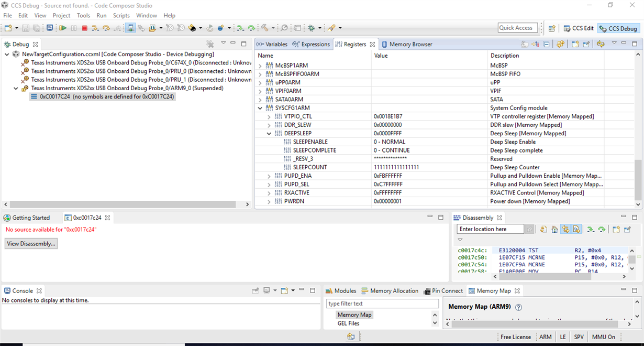644x346 pixels.
Task: Click the CPU Reset chip icon
Action: coord(192,28)
